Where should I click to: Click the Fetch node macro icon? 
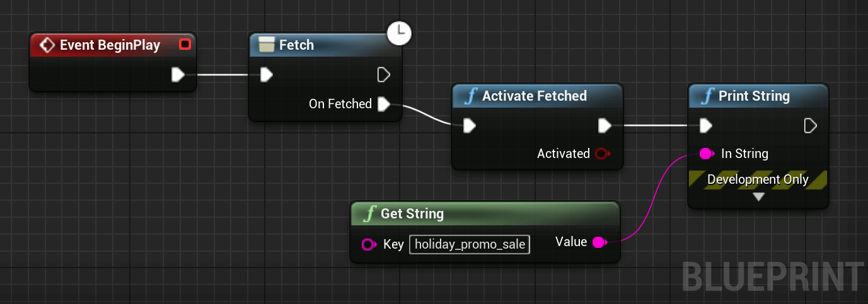click(x=267, y=45)
